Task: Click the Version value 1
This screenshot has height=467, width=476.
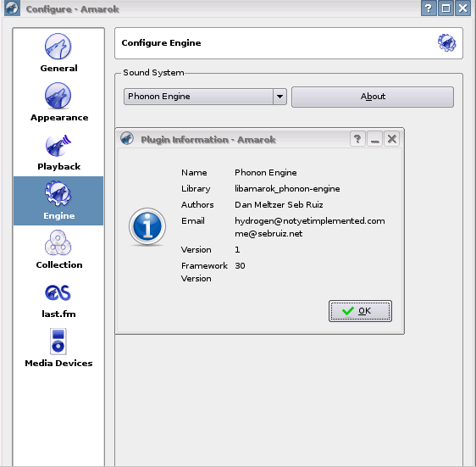Action: point(237,250)
